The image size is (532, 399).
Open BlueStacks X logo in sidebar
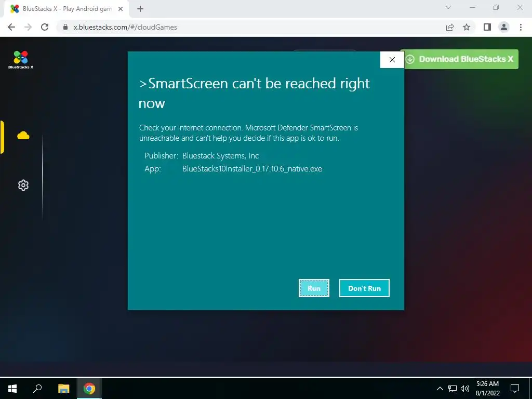point(21,60)
